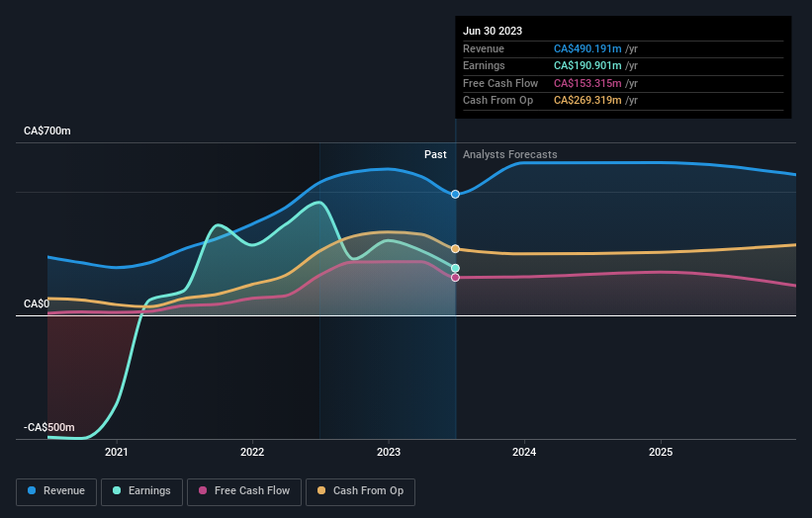The height and width of the screenshot is (518, 812).
Task: Select the 2023 x-axis label
Action: (x=389, y=453)
